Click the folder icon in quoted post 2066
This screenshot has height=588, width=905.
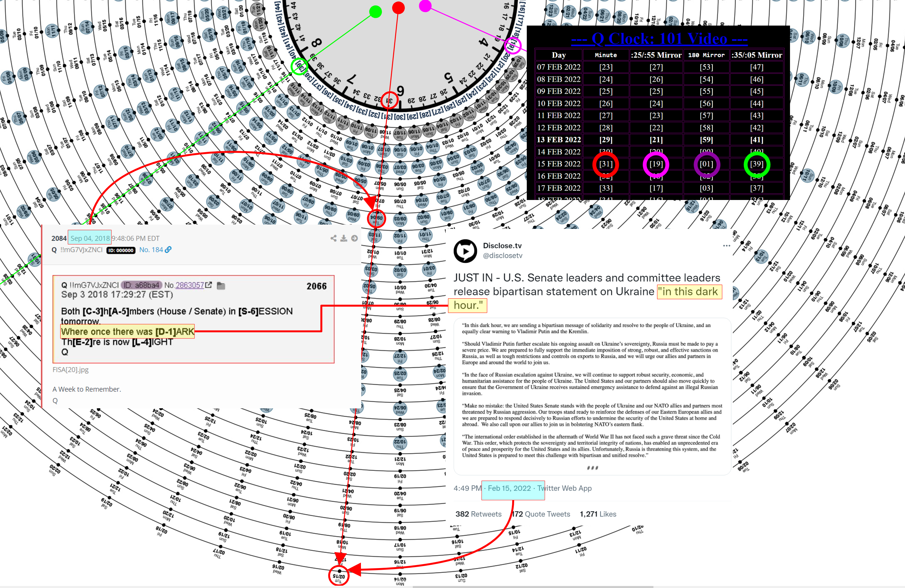(221, 285)
